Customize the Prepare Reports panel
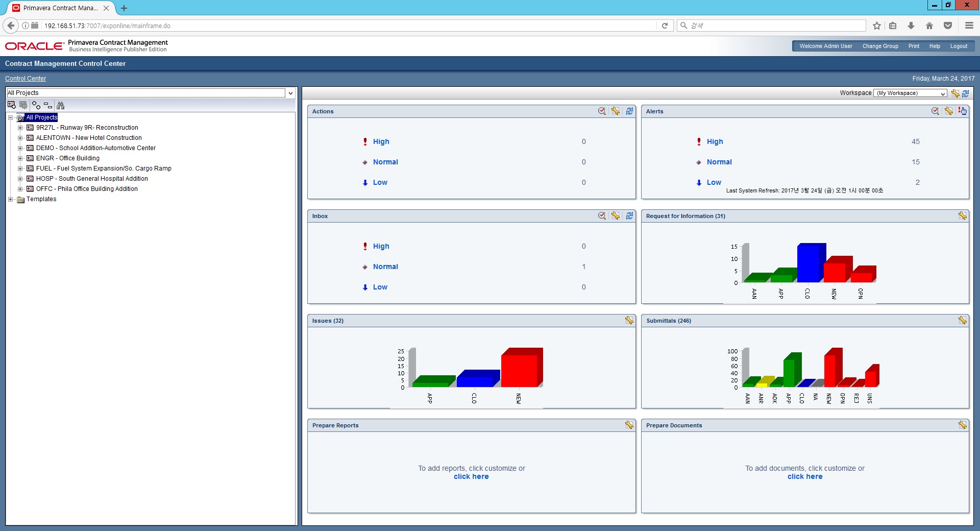This screenshot has width=980, height=531. pos(629,425)
